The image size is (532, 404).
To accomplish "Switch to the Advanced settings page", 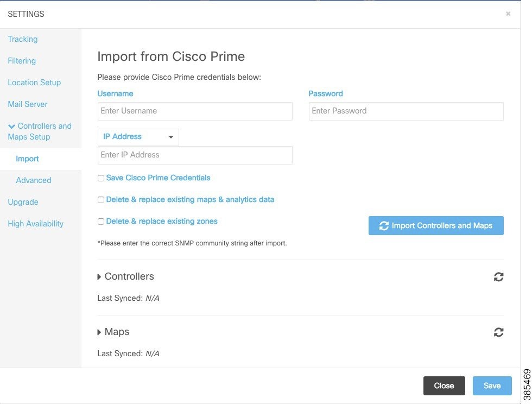I will pos(33,180).
